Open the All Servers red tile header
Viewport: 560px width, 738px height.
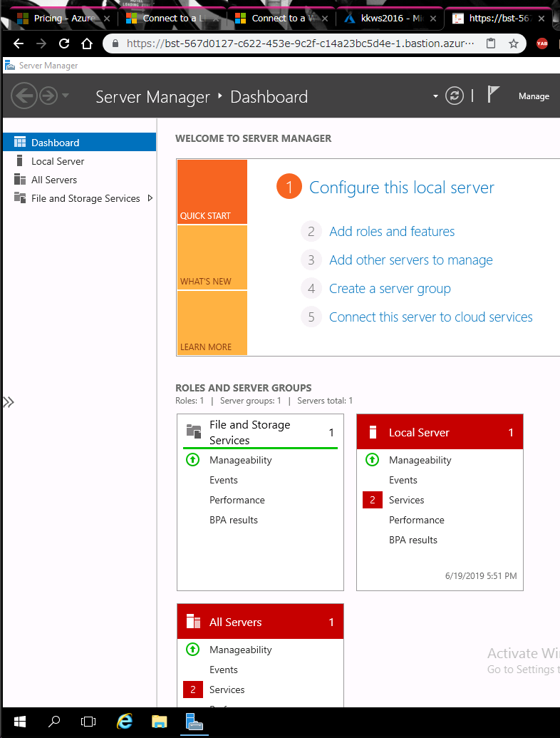[260, 622]
